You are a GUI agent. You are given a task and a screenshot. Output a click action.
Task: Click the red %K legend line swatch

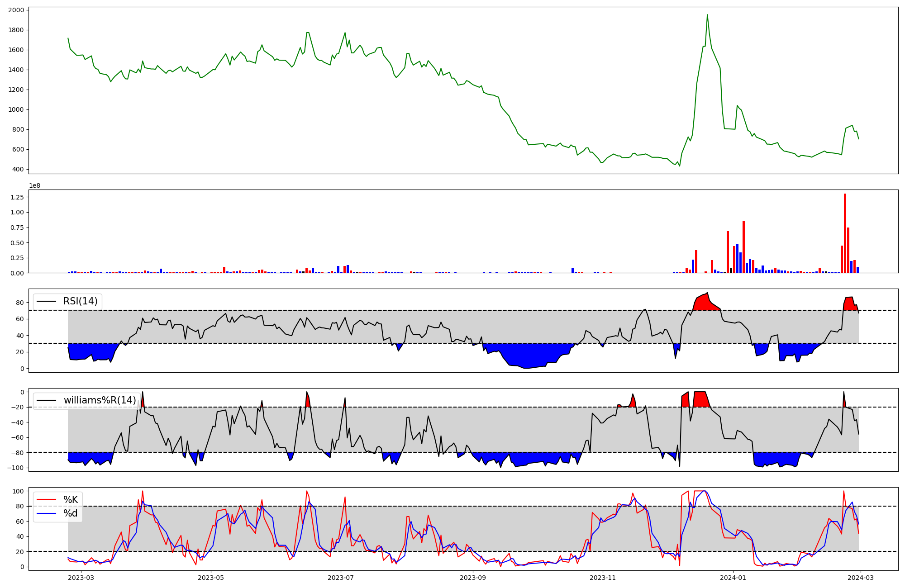tap(47, 500)
